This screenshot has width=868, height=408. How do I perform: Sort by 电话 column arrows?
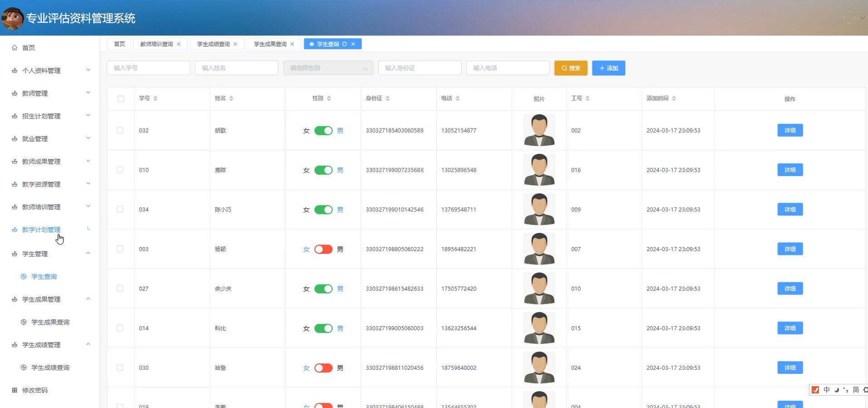pyautogui.click(x=458, y=98)
